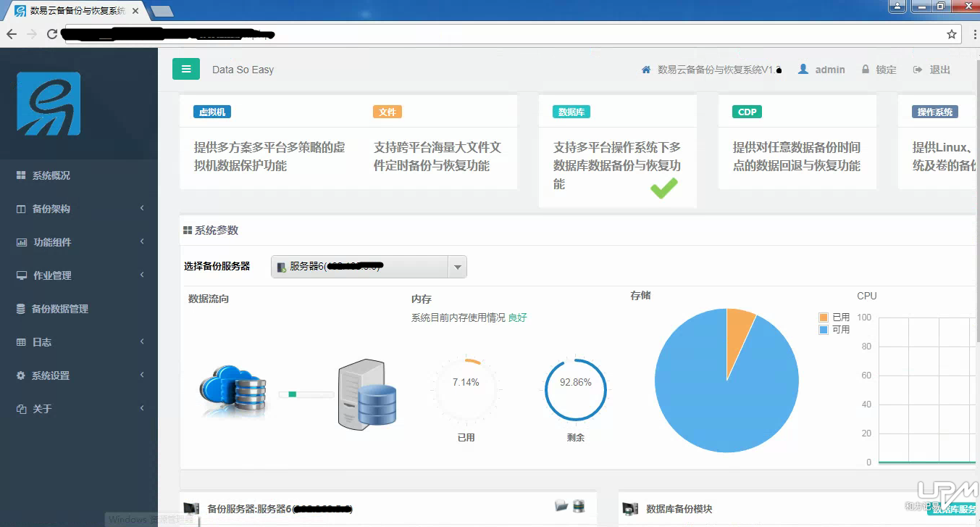Click the browser back arrow
The image size is (980, 527).
point(12,34)
